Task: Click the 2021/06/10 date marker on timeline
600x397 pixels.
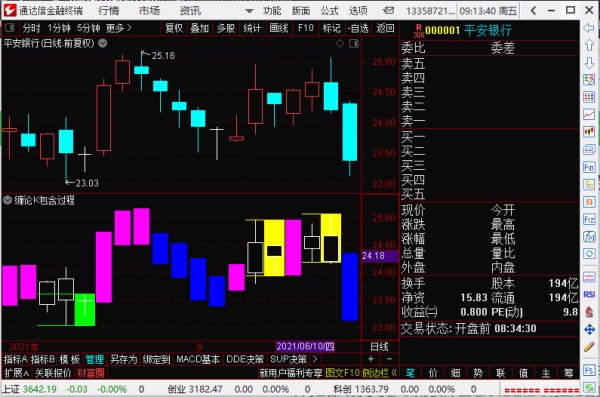Action: pos(305,346)
